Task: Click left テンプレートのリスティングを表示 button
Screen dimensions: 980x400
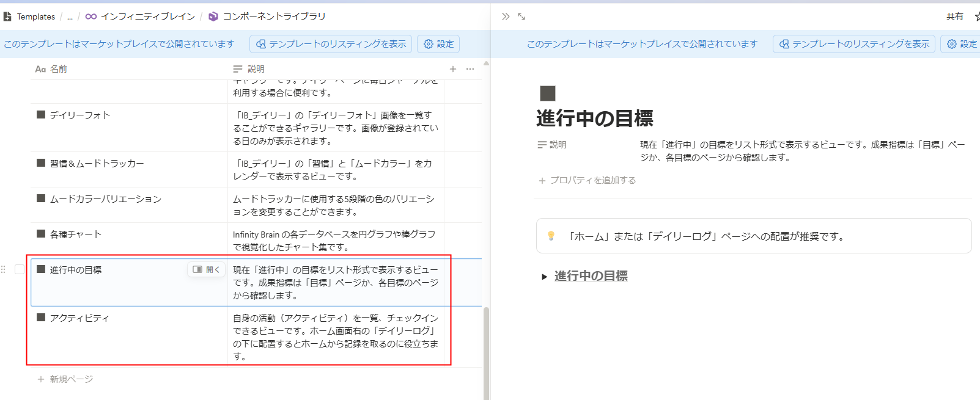Action: pyautogui.click(x=331, y=44)
